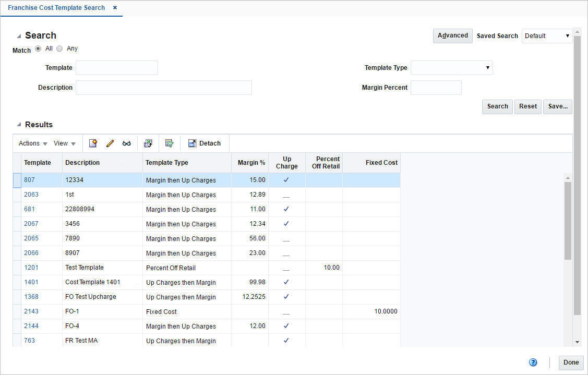Open the help question mark icon
Viewport: 588px width, 375px height.
533,362
